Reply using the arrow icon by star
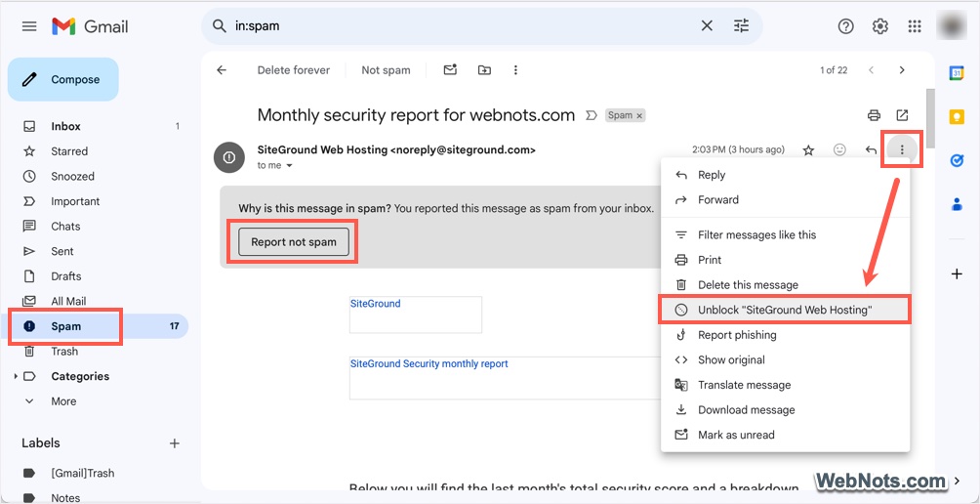Viewport: 980px width, 504px height. coord(871,150)
